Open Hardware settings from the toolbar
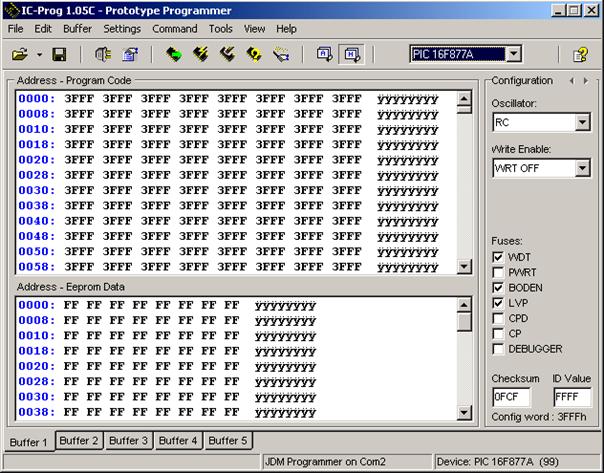Image resolution: width=604 pixels, height=473 pixels. (103, 54)
